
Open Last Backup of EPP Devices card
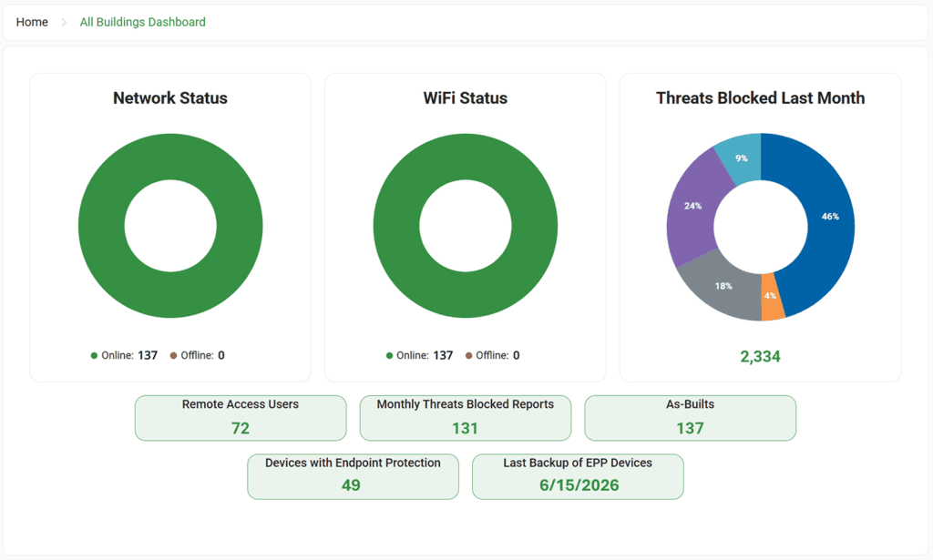pyautogui.click(x=578, y=477)
